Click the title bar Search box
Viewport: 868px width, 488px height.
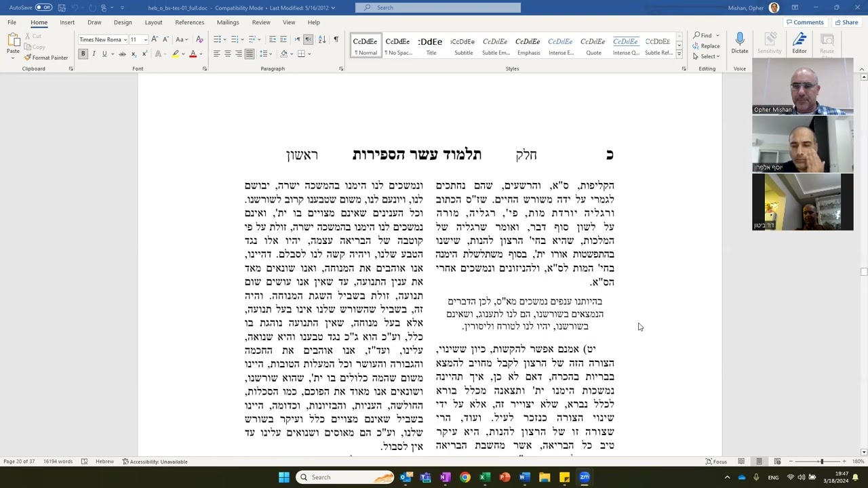point(438,7)
